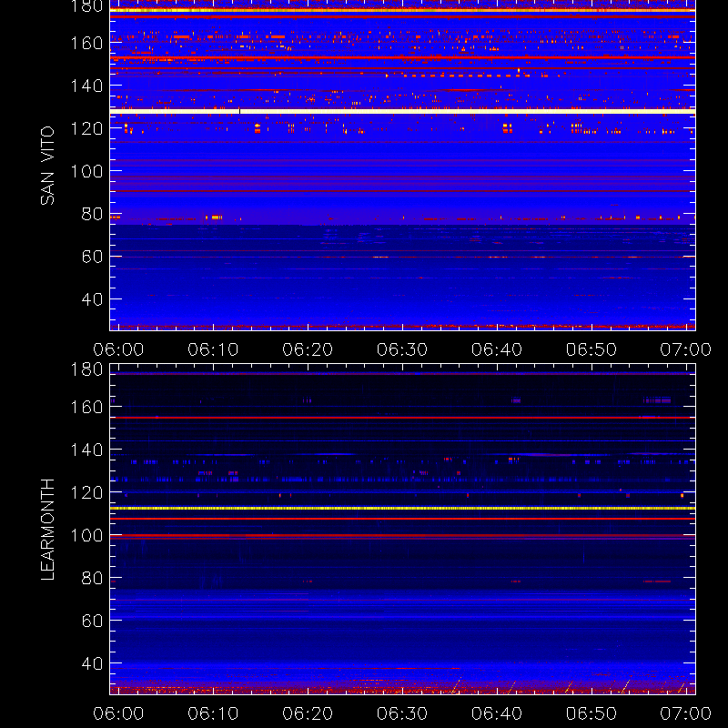
Task: Pick the 80 label on LEARMONTH axis
Action: click(92, 578)
